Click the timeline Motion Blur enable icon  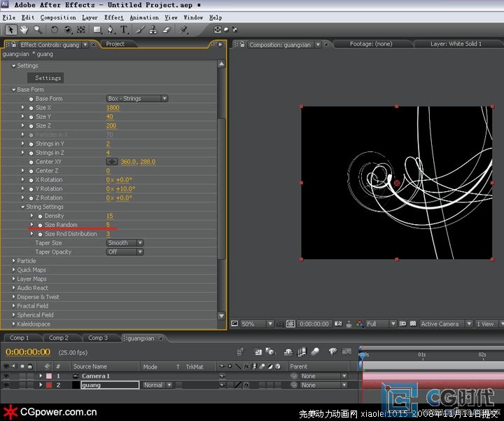point(315,352)
